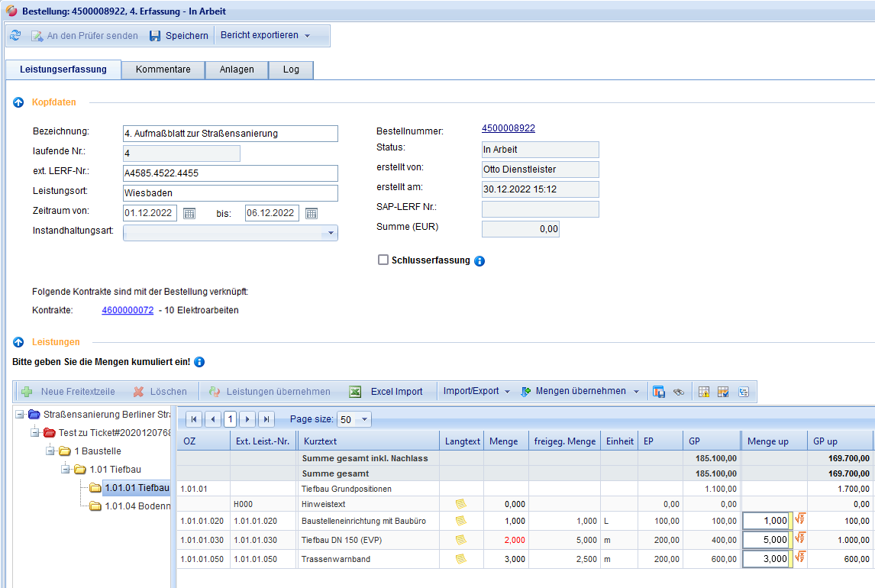The image size is (875, 588).
Task: Click the Leistungsort input field
Action: pyautogui.click(x=230, y=193)
